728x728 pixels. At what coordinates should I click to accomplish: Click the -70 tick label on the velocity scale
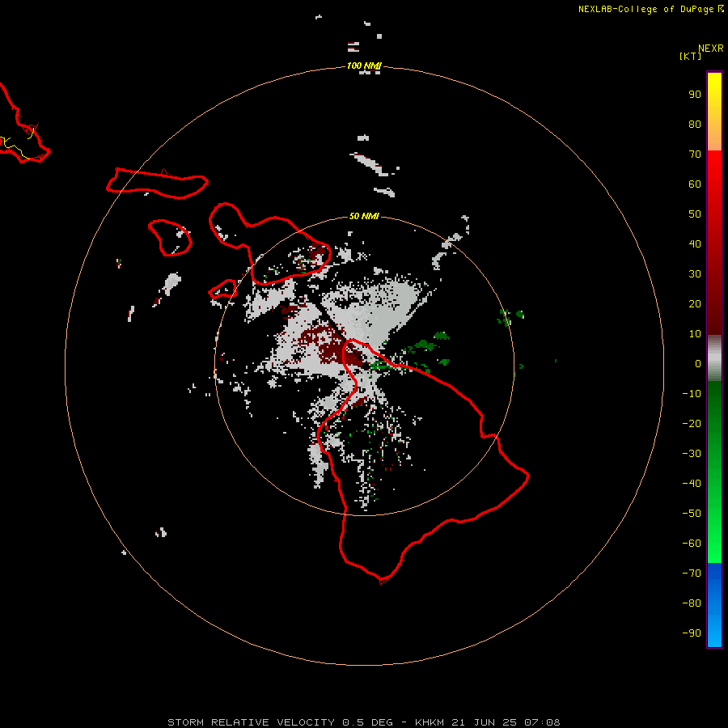pos(692,574)
